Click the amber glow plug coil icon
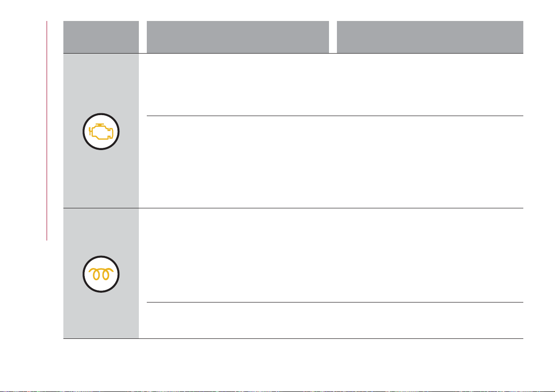The image size is (555, 392). [101, 274]
